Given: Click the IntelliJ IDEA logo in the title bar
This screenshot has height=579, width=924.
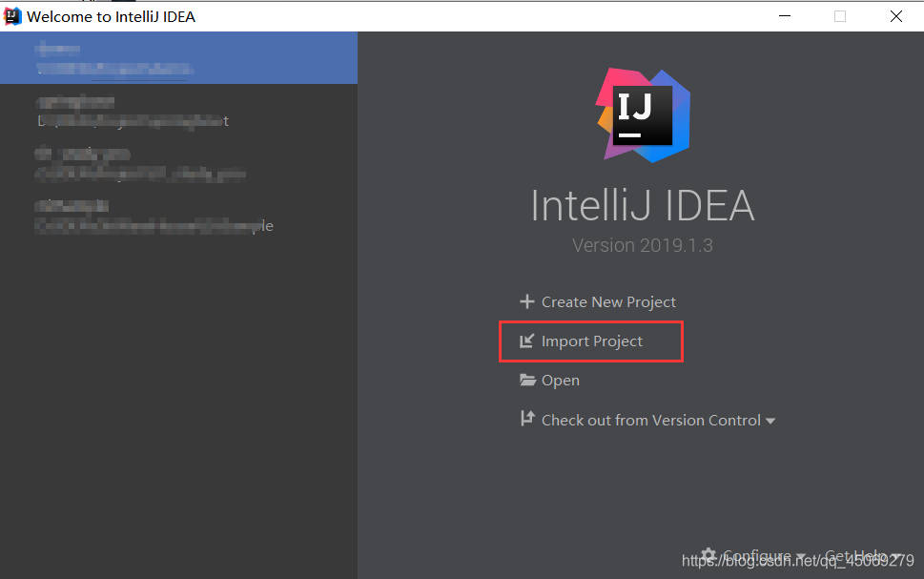Looking at the screenshot, I should (x=11, y=15).
